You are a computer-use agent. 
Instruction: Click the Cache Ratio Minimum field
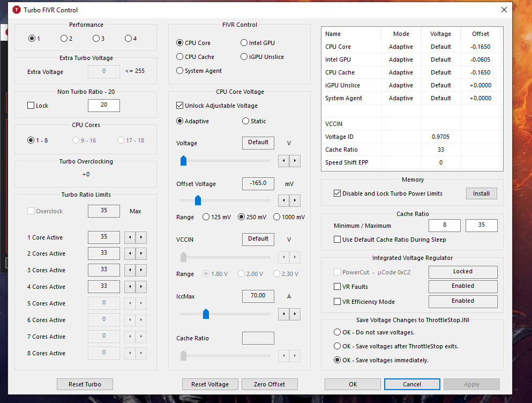pyautogui.click(x=445, y=225)
